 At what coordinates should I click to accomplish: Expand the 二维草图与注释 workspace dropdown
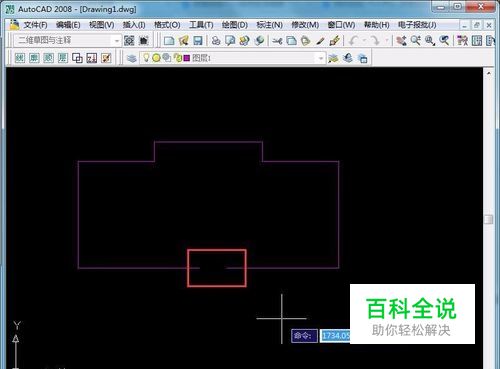117,41
